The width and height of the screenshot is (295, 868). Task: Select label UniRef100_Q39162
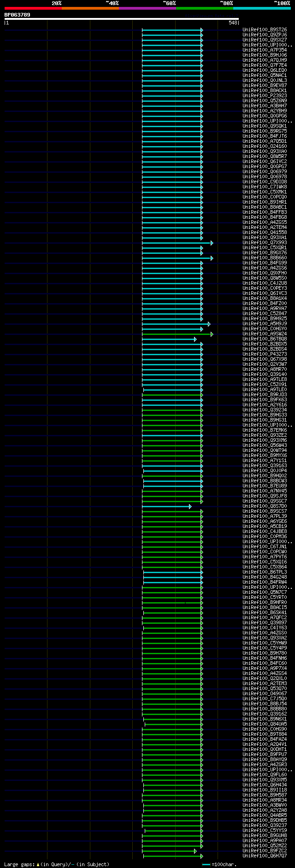point(265,714)
